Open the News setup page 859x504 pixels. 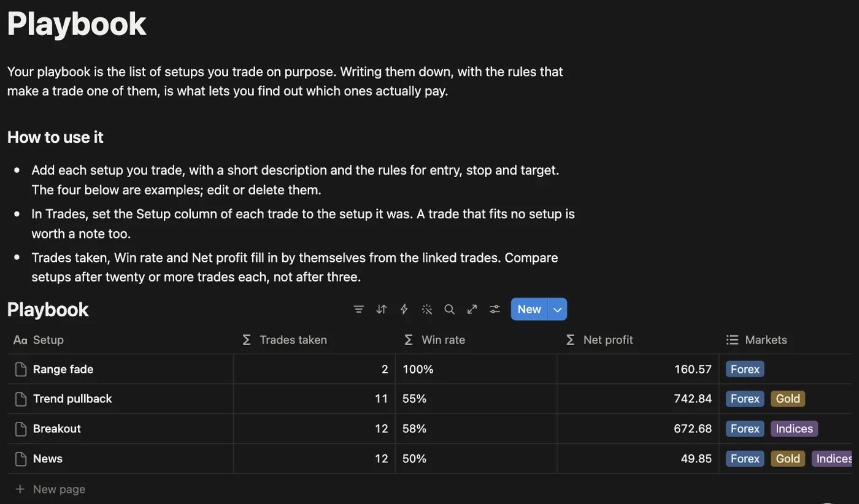[48, 459]
